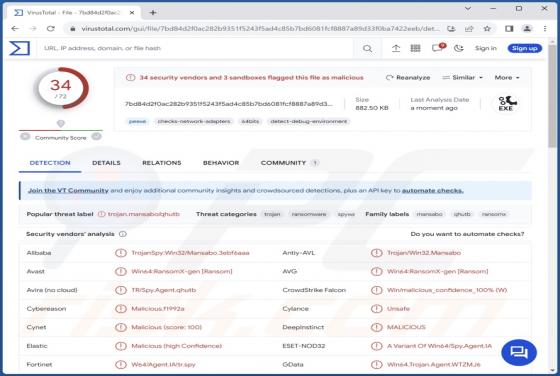Click the Sign up button
This screenshot has height=376, width=560.
pos(525,48)
